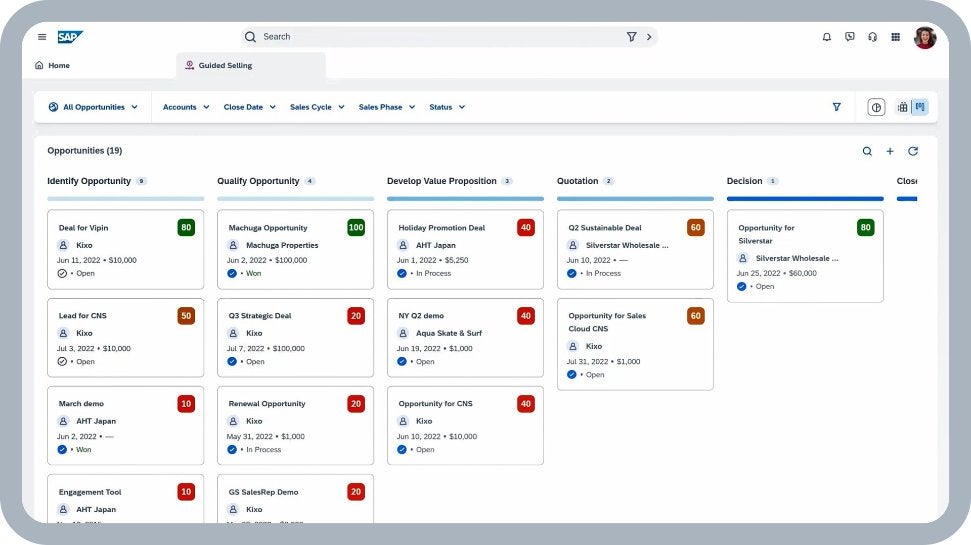This screenshot has height=545, width=971.
Task: Click the filter funnel in the filter bar
Action: (x=837, y=107)
